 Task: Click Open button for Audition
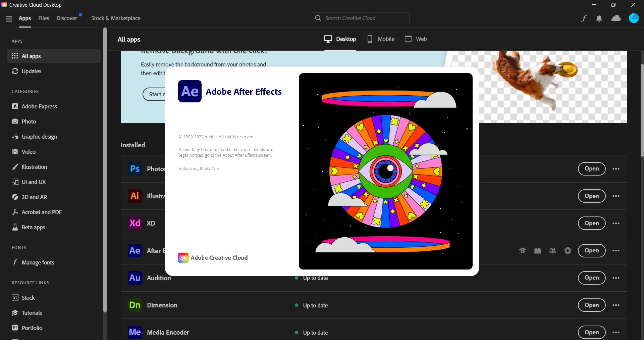pyautogui.click(x=592, y=278)
